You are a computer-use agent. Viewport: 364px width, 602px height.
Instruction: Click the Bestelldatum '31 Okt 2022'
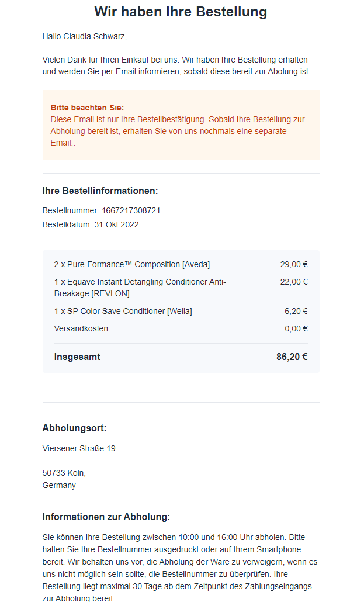click(116, 224)
